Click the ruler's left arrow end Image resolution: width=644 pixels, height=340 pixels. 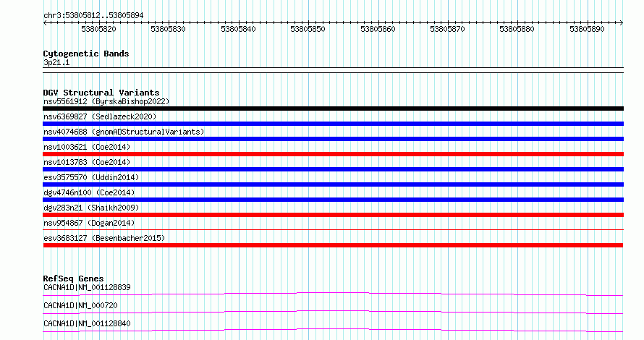tap(45, 23)
